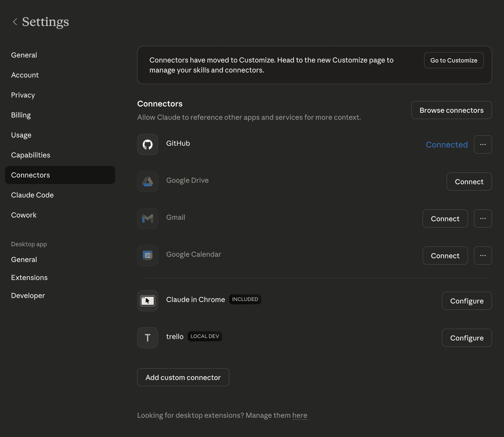
Task: Click the GitHub connector icon
Action: pyautogui.click(x=148, y=144)
